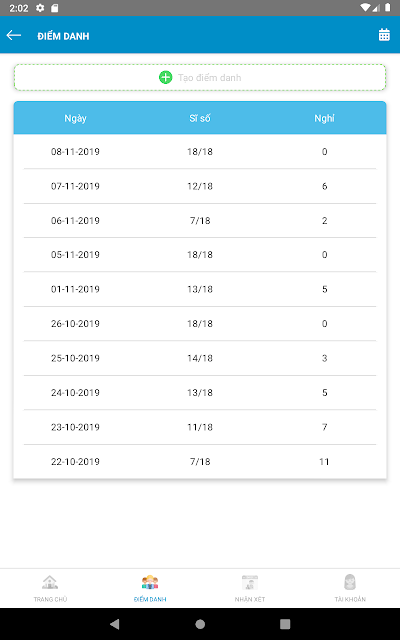Select the Điểm danh bottom tab

point(150,588)
